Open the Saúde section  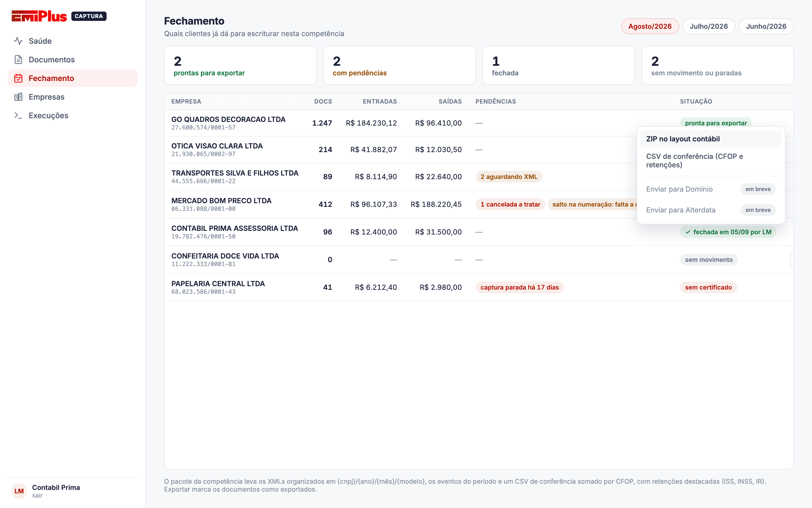pos(72,41)
